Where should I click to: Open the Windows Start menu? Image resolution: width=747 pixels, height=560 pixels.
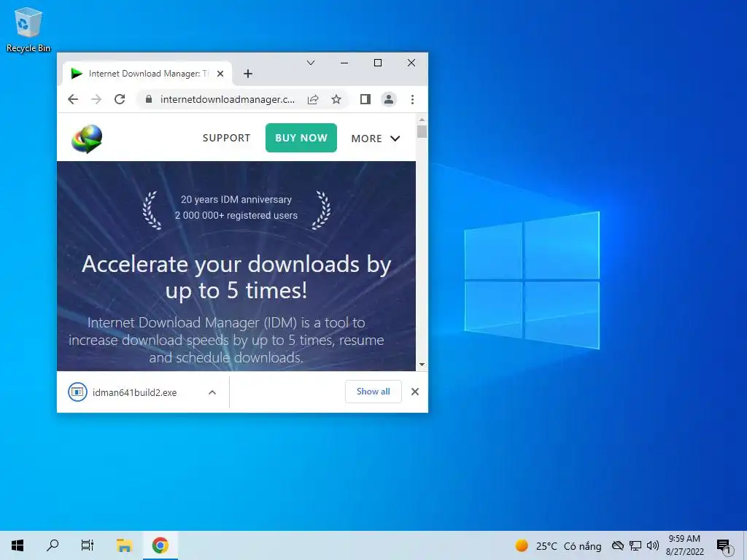[18, 545]
